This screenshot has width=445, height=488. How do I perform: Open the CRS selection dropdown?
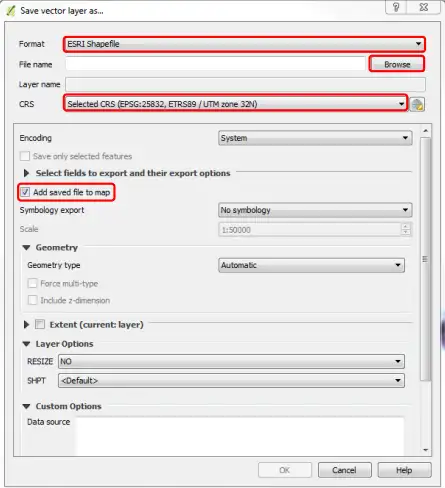tap(235, 104)
